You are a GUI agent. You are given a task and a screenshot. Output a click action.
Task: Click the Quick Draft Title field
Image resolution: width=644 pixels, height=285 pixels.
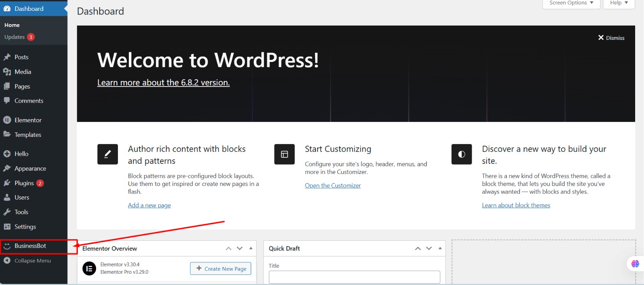click(x=354, y=277)
